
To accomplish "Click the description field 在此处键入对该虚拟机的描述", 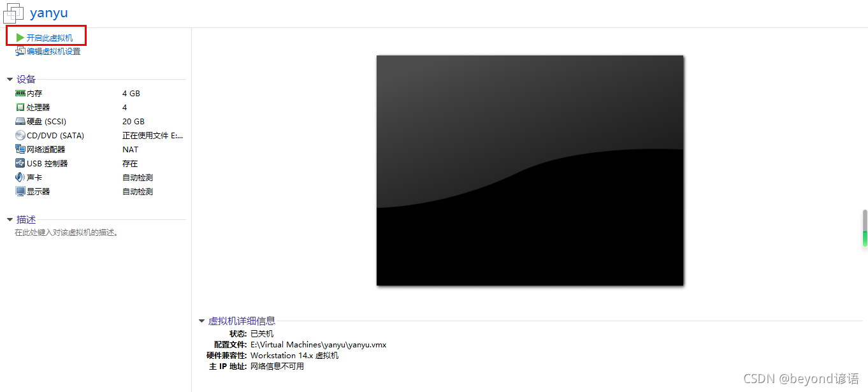I will [x=67, y=233].
